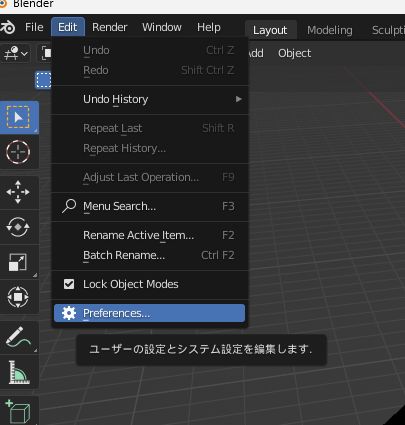Open the Render menu
Viewport: 405px width, 425px height.
110,27
